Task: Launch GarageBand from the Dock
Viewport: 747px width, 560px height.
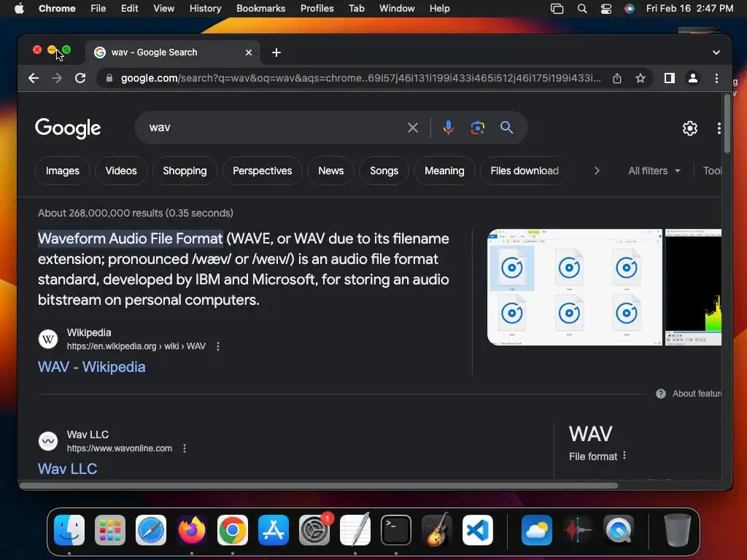Action: pos(437,529)
